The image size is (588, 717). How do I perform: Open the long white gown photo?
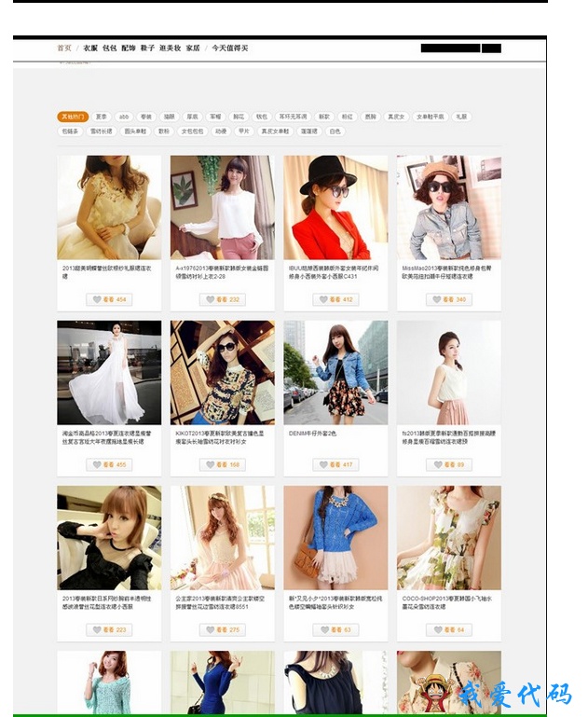(109, 373)
